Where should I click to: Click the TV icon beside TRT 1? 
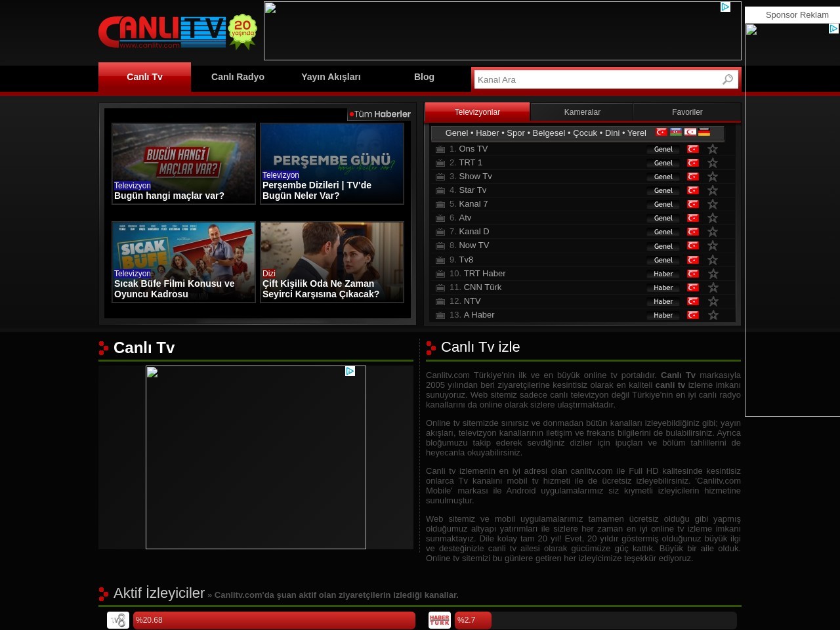click(x=440, y=163)
